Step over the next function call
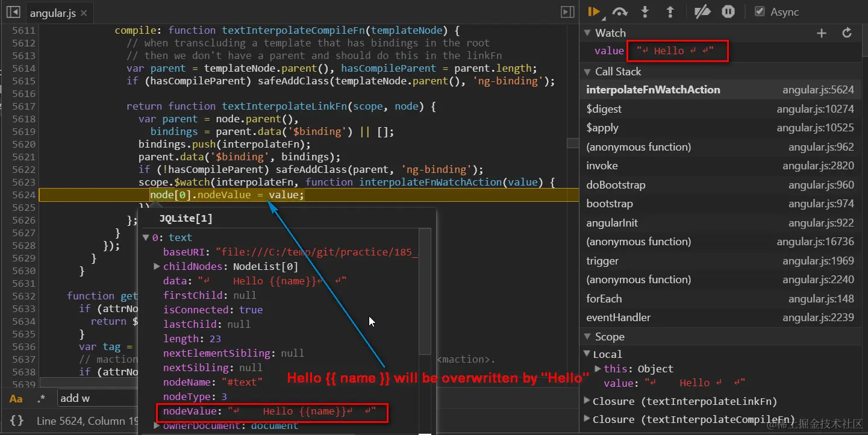868x435 pixels. (x=620, y=11)
